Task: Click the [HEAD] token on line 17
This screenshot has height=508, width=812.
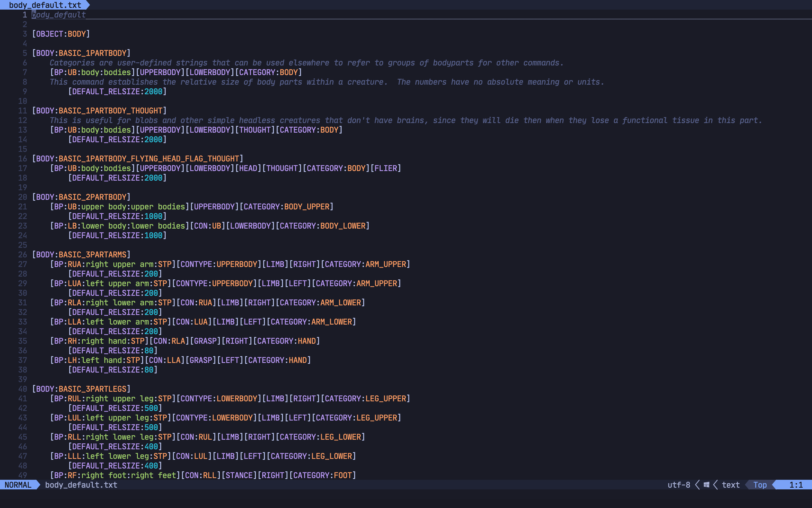Action: pos(248,168)
